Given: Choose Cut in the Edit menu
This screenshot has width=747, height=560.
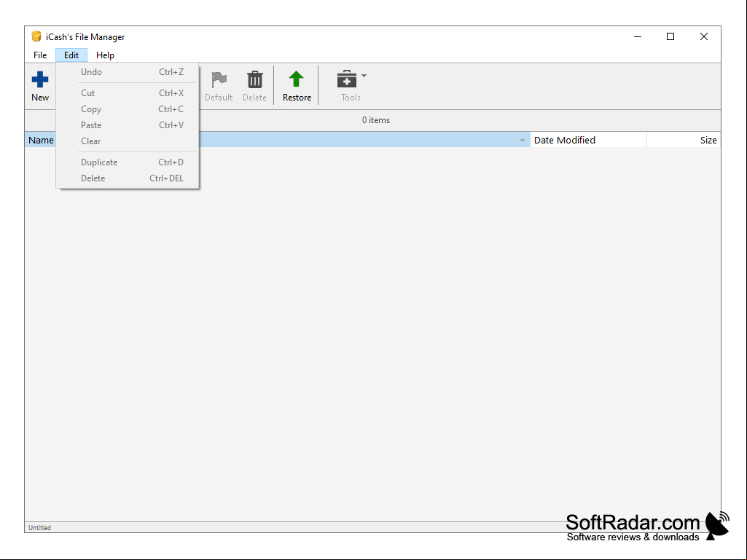Looking at the screenshot, I should (128, 93).
